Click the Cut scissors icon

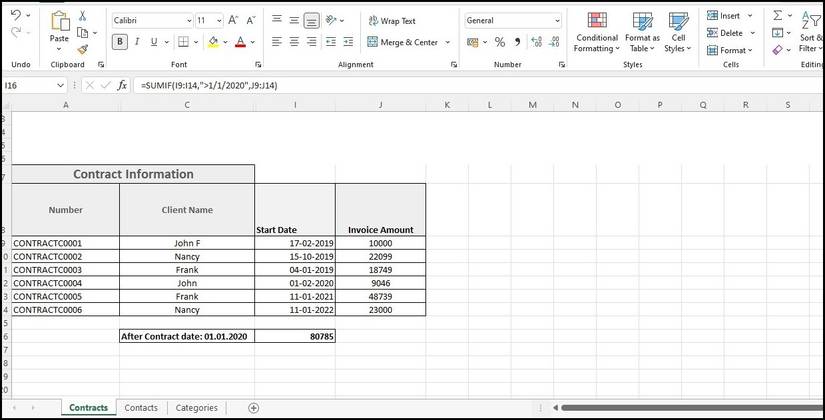83,16
